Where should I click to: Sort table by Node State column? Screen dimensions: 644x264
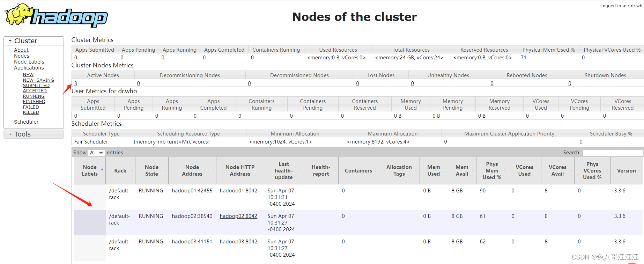pyautogui.click(x=152, y=170)
